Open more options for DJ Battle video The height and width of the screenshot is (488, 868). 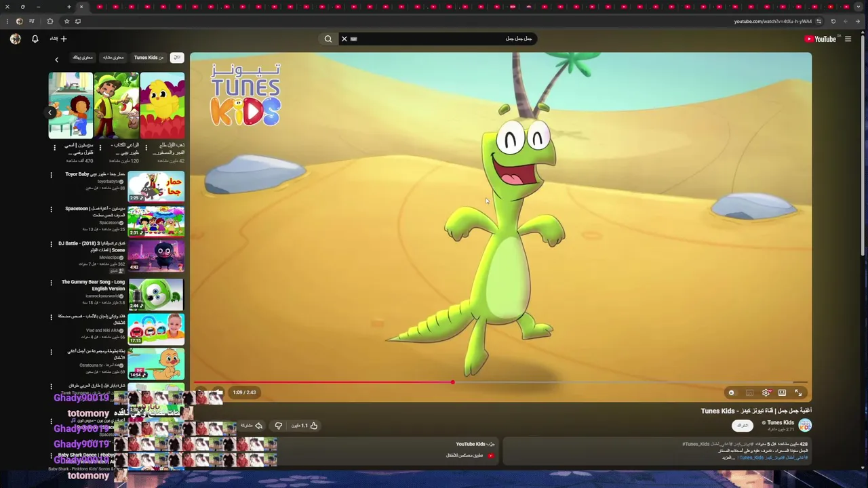(x=51, y=244)
